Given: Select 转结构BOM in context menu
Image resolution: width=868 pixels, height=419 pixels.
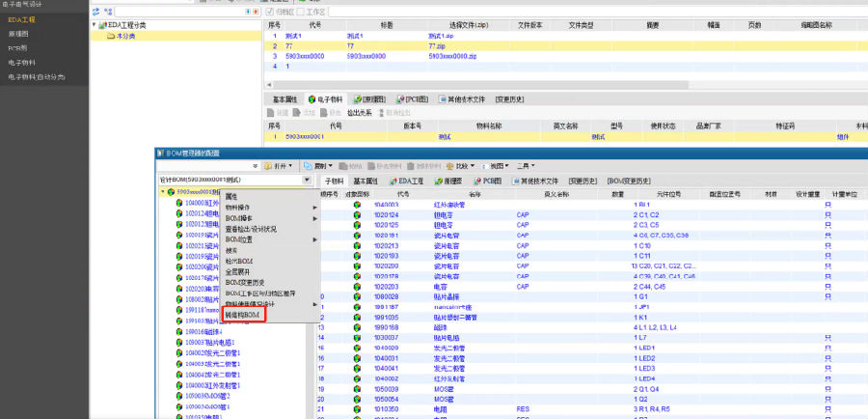Looking at the screenshot, I should tap(242, 316).
